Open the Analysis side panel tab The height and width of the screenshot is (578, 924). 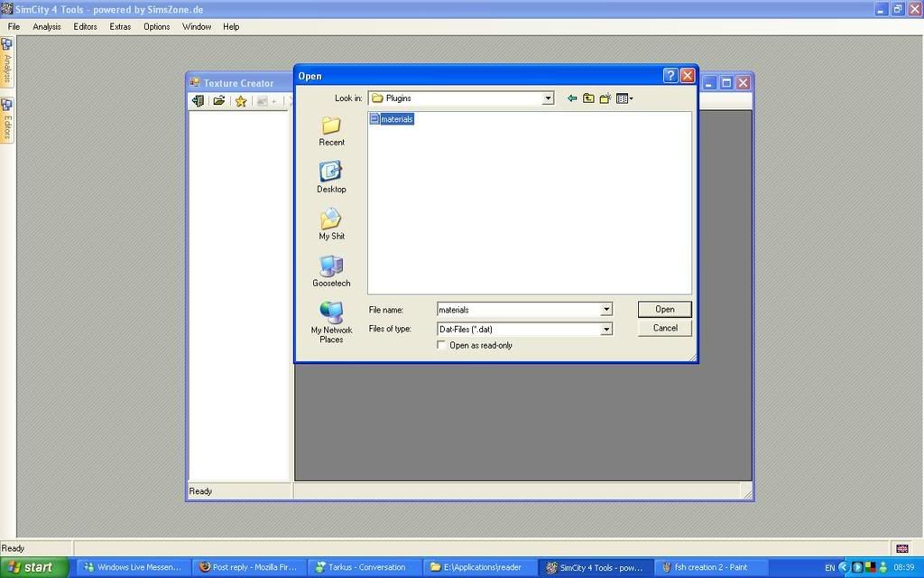click(7, 62)
